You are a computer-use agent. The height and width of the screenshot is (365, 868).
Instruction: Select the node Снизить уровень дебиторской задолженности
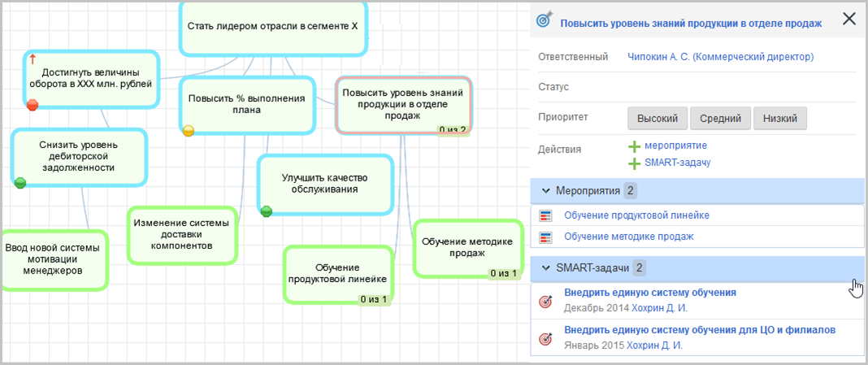click(79, 157)
